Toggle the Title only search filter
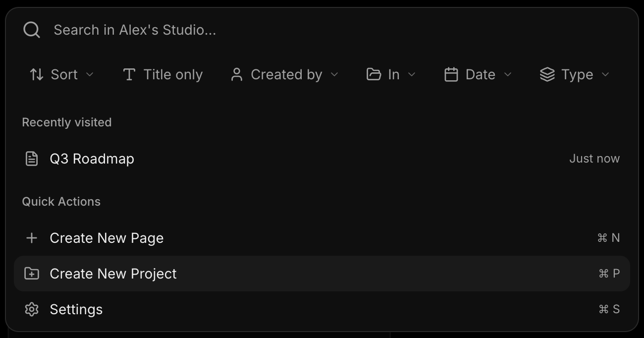This screenshot has width=644, height=338. 162,74
